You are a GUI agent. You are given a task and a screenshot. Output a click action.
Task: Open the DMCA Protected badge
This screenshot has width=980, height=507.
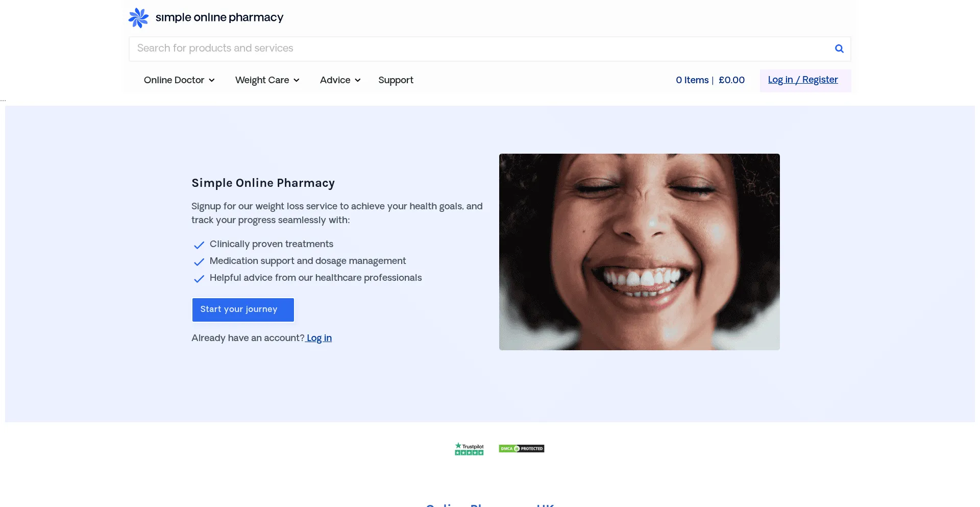(522, 449)
